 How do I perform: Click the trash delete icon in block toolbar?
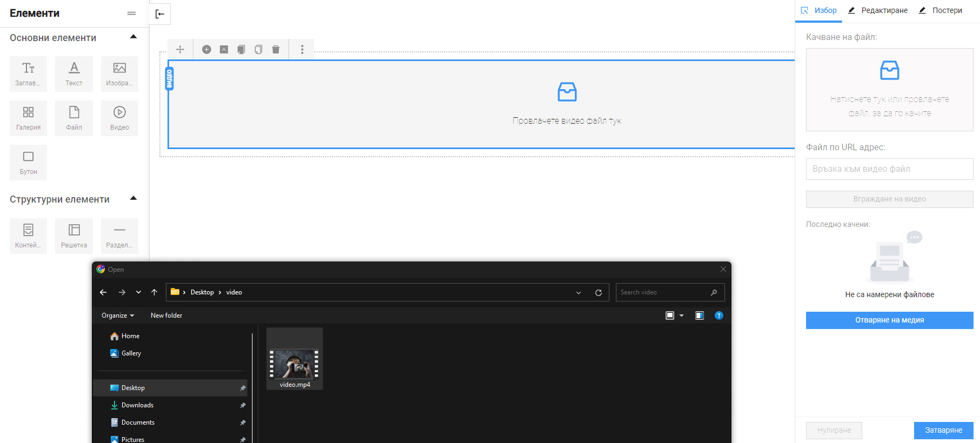[276, 50]
